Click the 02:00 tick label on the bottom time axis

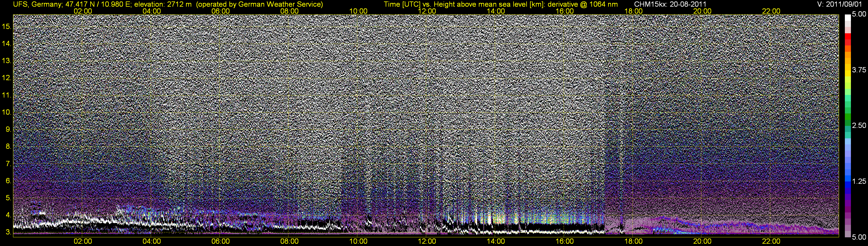tap(83, 241)
